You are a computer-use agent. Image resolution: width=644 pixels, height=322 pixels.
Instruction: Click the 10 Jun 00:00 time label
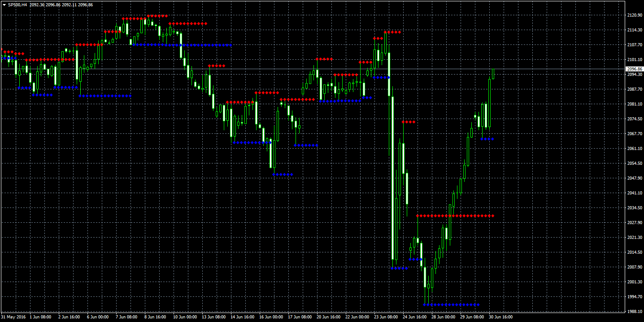point(185,317)
